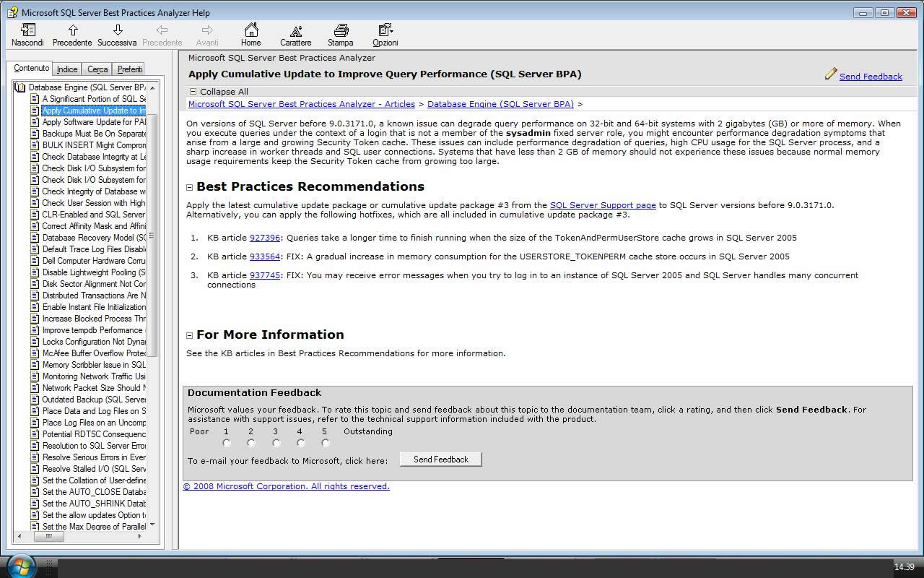Click page icon for Distributed Transactions
This screenshot has height=578, width=924.
pyautogui.click(x=35, y=296)
